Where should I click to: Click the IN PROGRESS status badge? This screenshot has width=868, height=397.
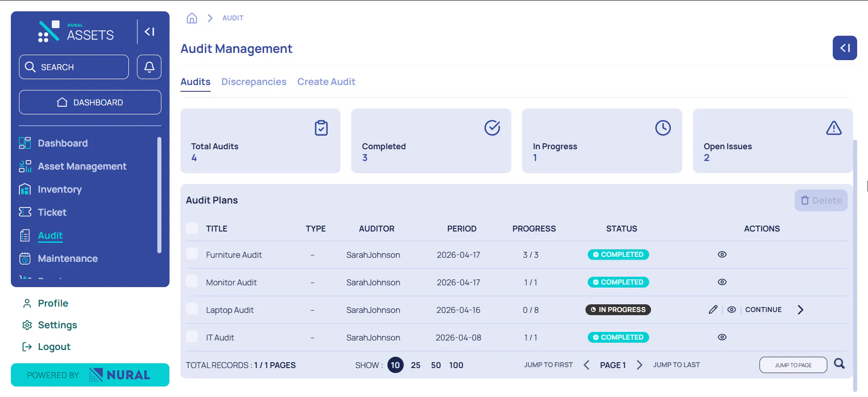pos(618,310)
